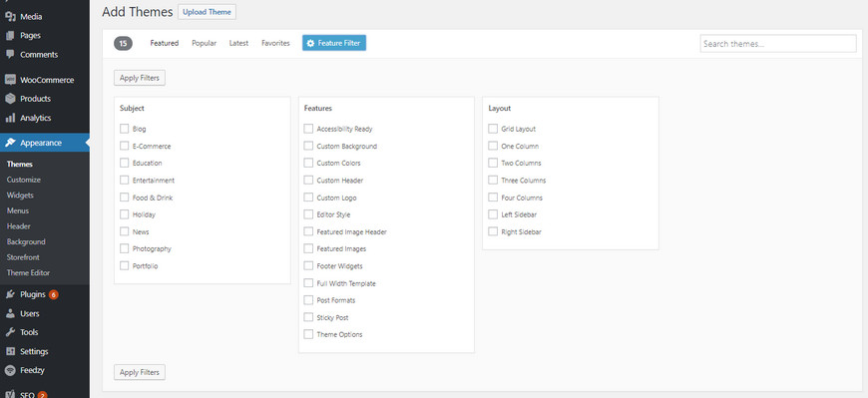Image resolution: width=868 pixels, height=398 pixels.
Task: Tick the Left Sidebar checkbox
Action: pos(493,214)
